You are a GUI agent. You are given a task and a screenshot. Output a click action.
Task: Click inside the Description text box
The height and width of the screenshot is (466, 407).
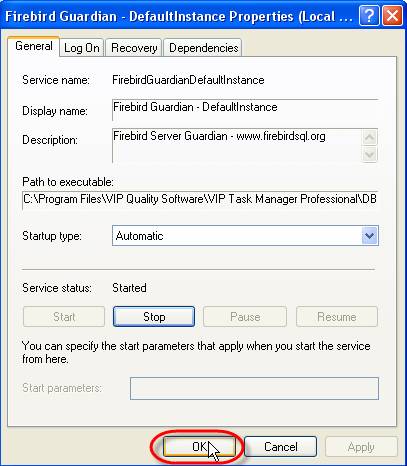pos(237,146)
